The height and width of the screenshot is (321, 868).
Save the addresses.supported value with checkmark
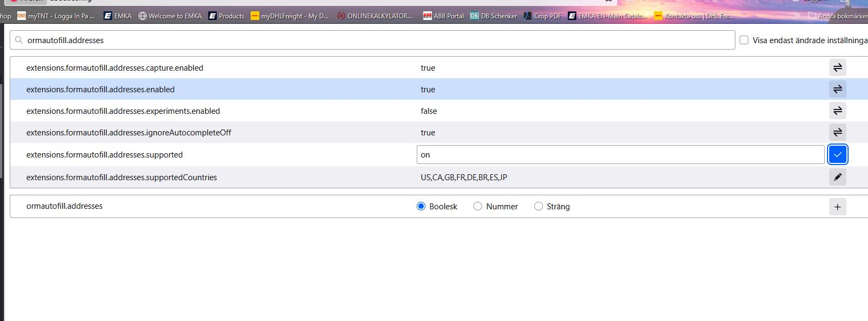point(837,154)
